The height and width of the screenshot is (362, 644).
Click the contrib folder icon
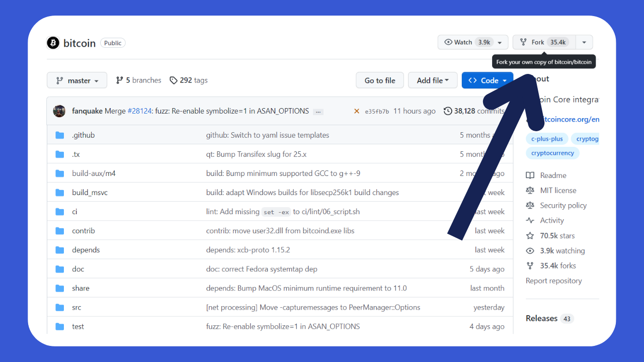point(60,231)
